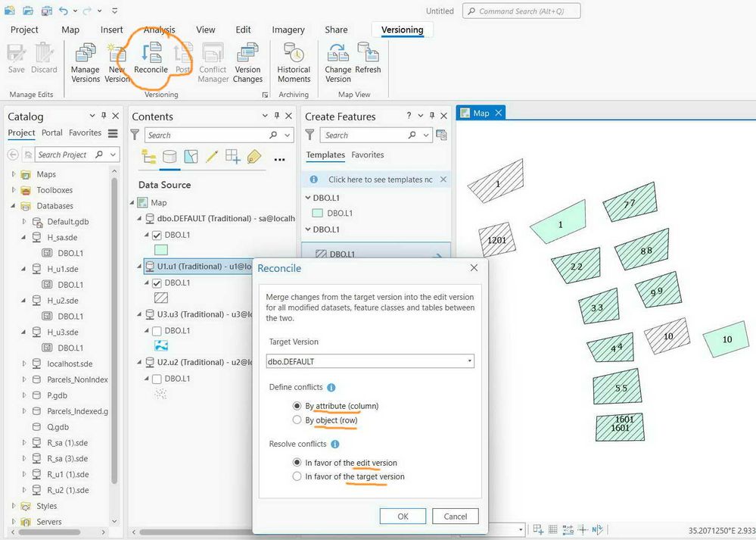Click the new project icon in quick access toolbar

(x=10, y=10)
